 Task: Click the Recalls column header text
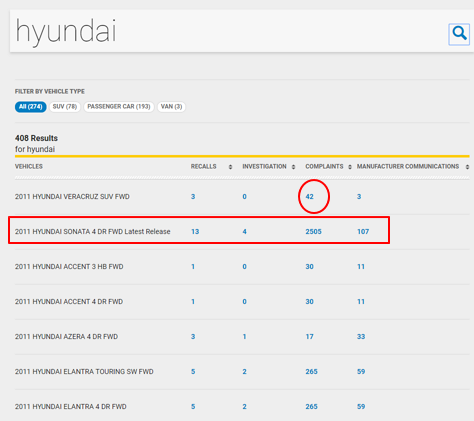[x=203, y=166]
